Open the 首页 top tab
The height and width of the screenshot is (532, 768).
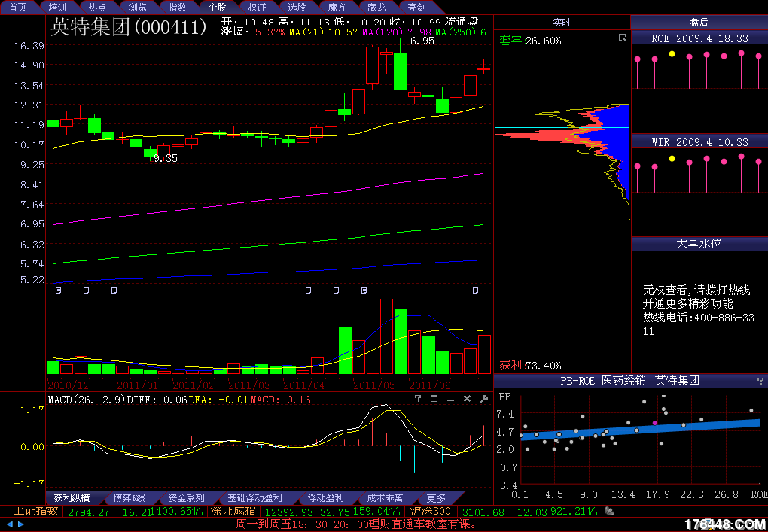(x=18, y=7)
